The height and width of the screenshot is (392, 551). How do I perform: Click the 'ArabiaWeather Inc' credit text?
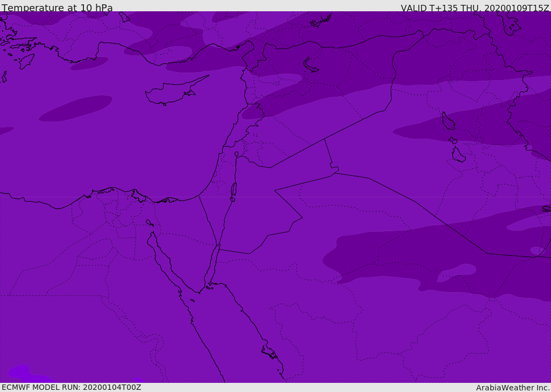click(512, 388)
